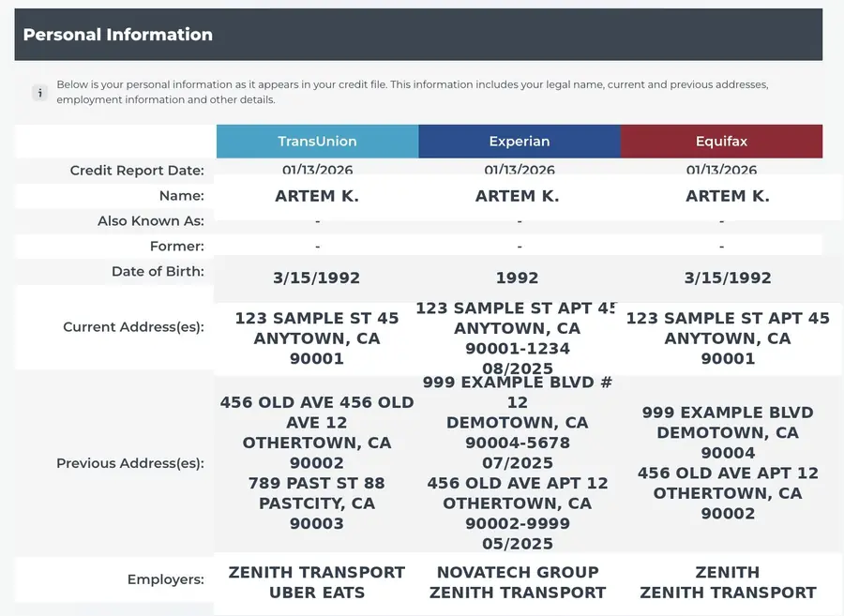Click '123 SAMPLE ST APT 45' under Equifax
This screenshot has height=616, width=844.
[728, 318]
